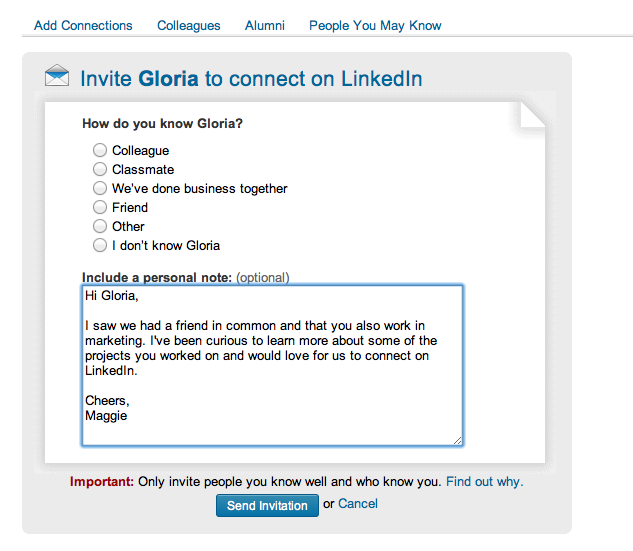
Task: Click the Send Invitation button
Action: [x=267, y=505]
